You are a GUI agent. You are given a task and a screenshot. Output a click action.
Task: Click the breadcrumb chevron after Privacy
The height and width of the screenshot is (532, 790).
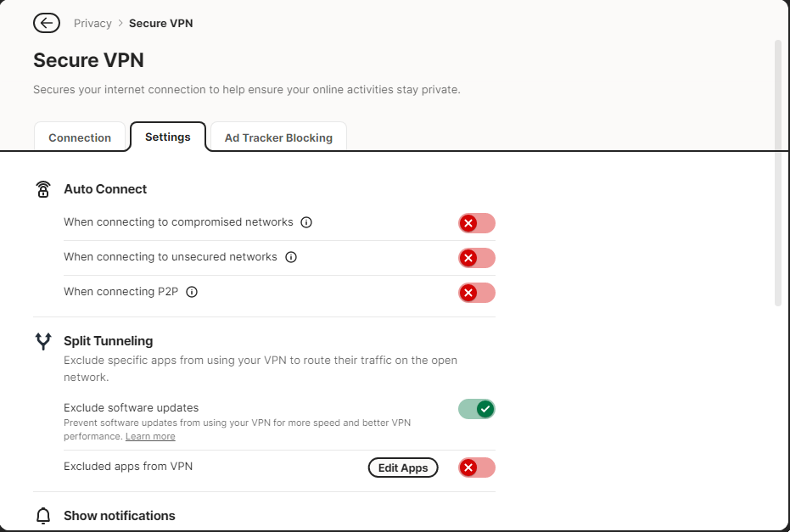tap(120, 23)
